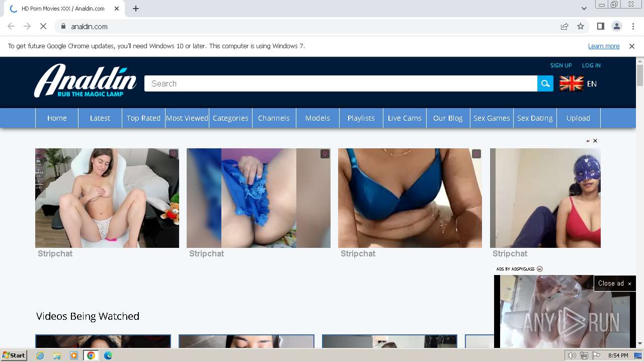The width and height of the screenshot is (644, 362).
Task: Go to the Home menu item
Action: point(57,118)
